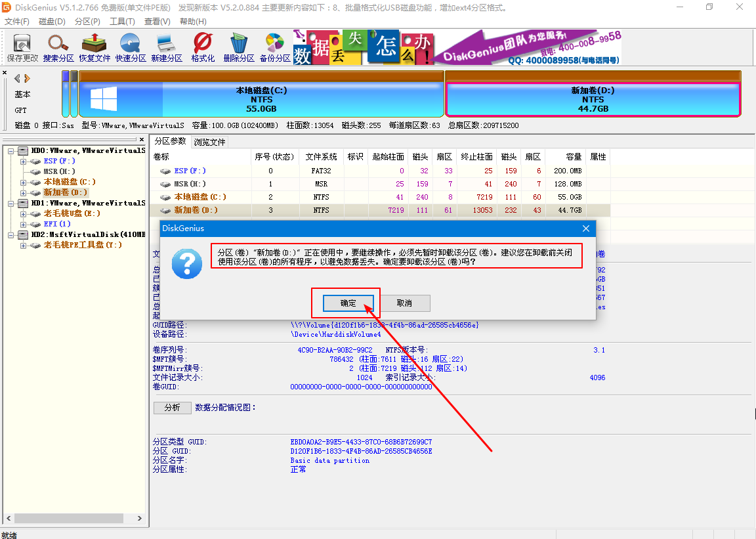Cancel the unmount dialog with 取消

tap(404, 303)
